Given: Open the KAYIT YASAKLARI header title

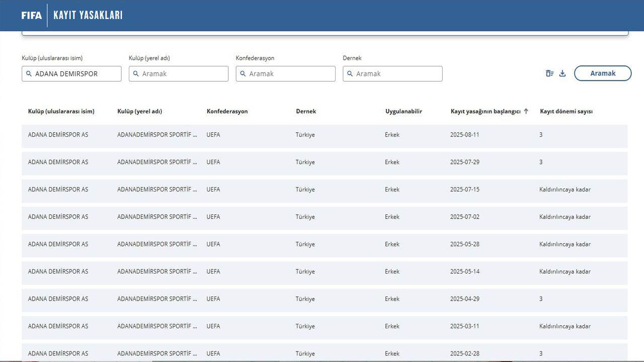Looking at the screenshot, I should [x=88, y=16].
